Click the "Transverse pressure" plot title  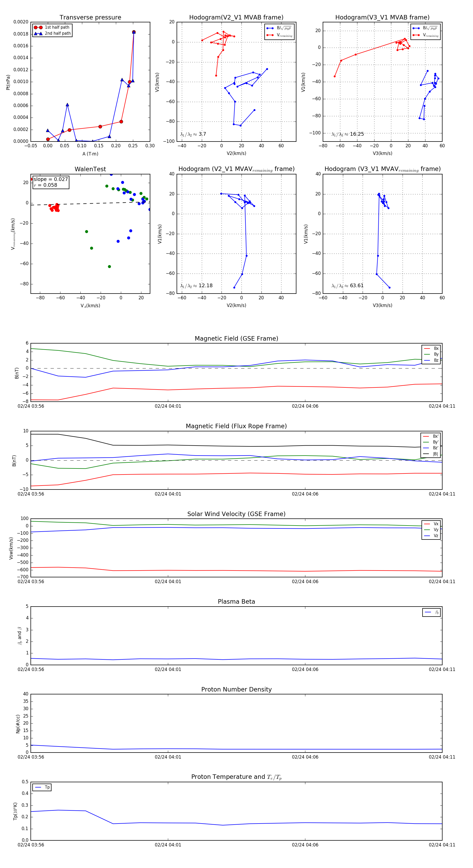click(x=90, y=18)
